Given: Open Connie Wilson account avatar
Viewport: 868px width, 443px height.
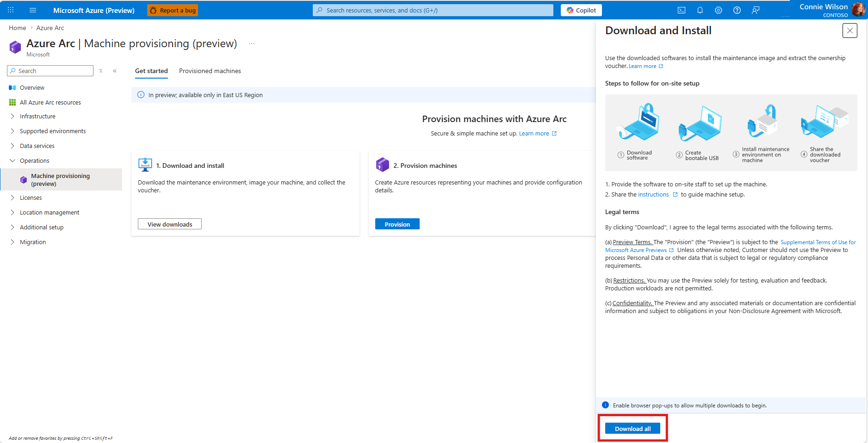Looking at the screenshot, I should (x=858, y=10).
